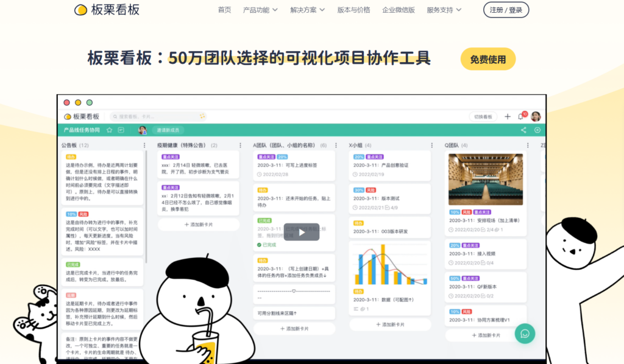Click the share icon in the board header
Screen dimensions: 624x364
click(x=523, y=130)
